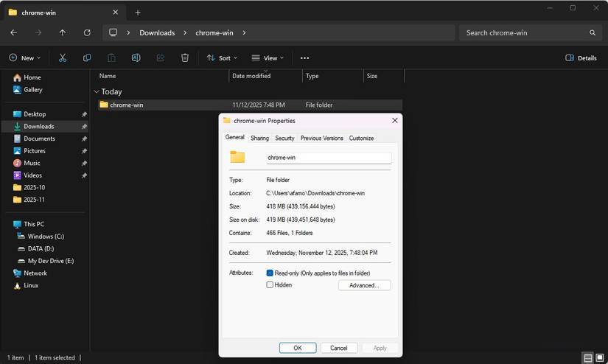Open the See more ellipsis menu
The width and height of the screenshot is (608, 364).
(304, 57)
